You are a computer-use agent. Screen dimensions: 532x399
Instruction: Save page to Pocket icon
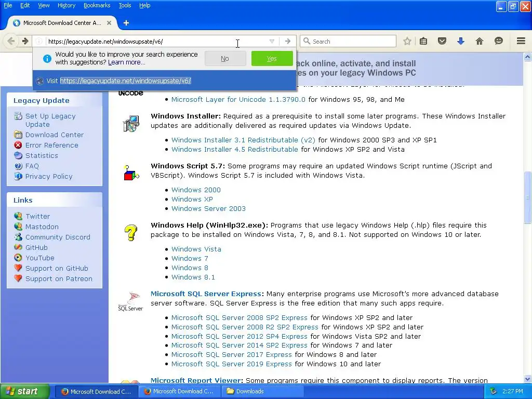(x=442, y=41)
